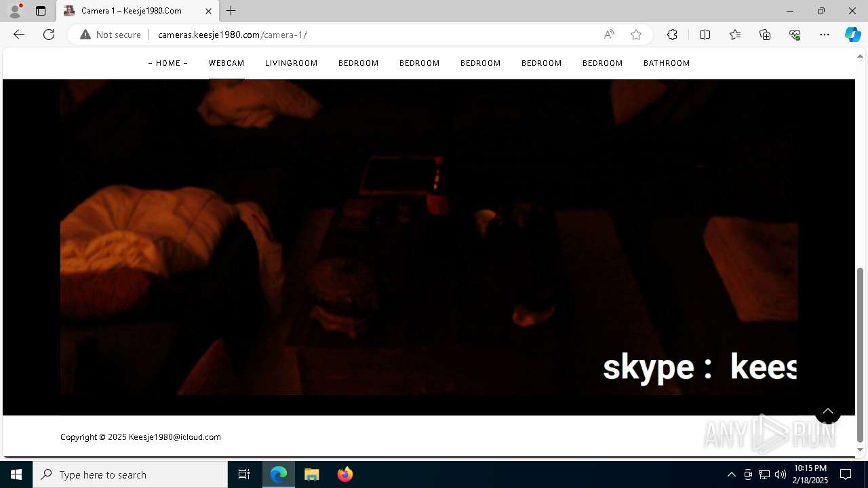Click the scrollbar up arrow
The image size is (868, 488).
[x=861, y=56]
